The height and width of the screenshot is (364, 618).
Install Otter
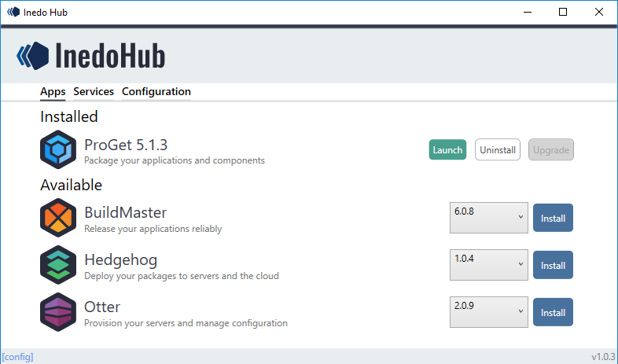(x=553, y=312)
